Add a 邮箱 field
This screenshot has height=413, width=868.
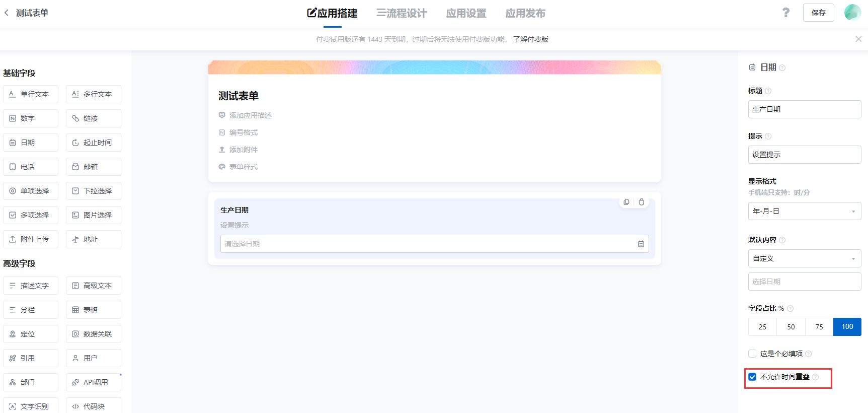tap(94, 167)
